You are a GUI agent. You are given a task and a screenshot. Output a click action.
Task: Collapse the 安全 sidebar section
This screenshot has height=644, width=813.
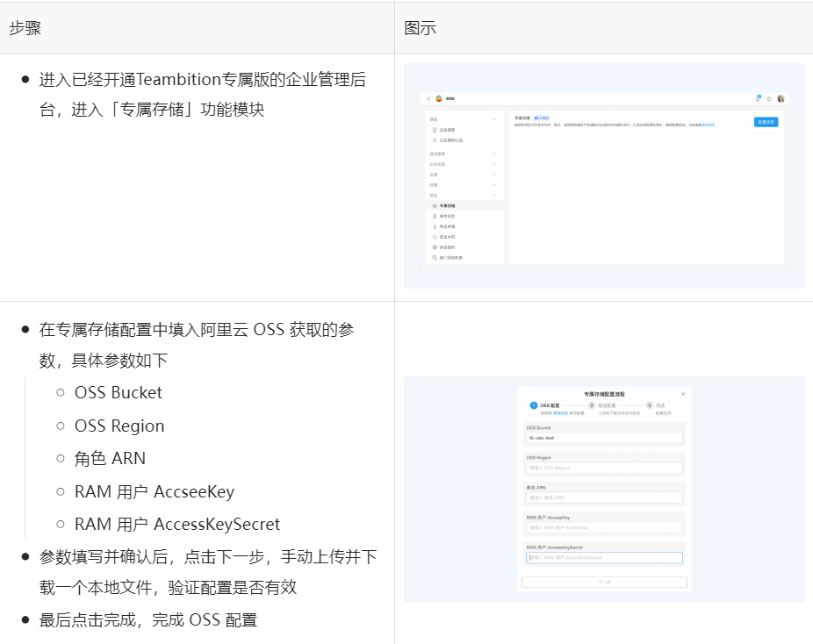[494, 195]
